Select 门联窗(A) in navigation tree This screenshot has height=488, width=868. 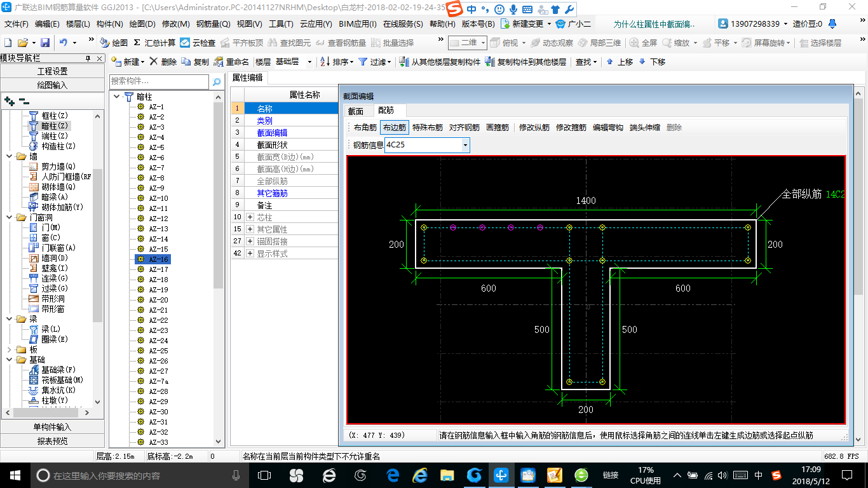(58, 248)
